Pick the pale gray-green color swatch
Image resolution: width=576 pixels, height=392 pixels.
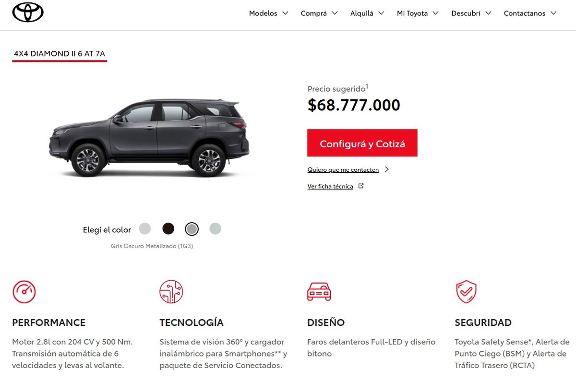215,228
